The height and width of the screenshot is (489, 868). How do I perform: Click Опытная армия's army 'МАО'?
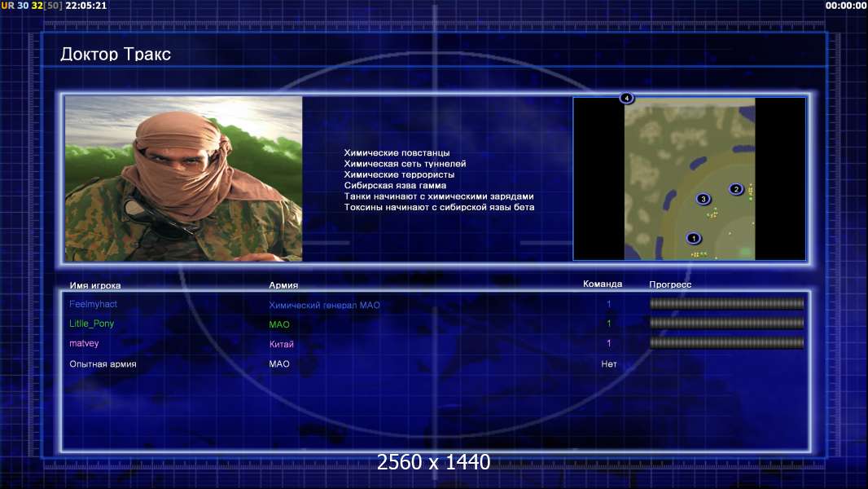[x=279, y=363]
